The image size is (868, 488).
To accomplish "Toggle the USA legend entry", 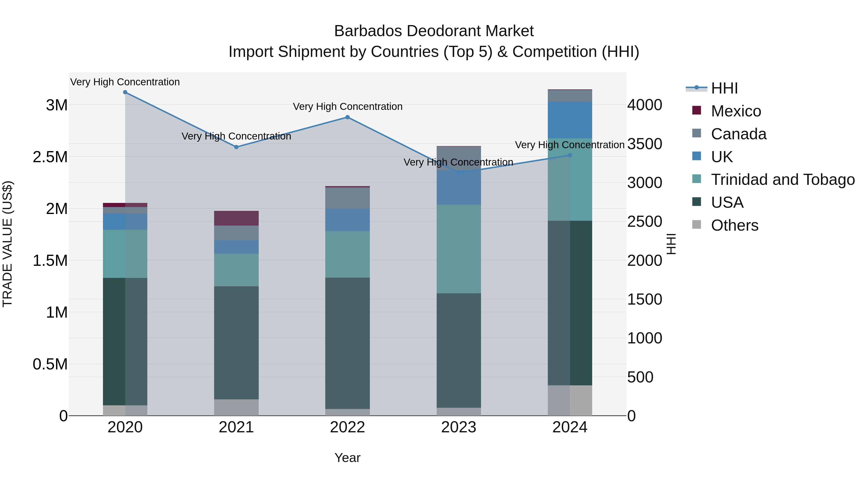I will click(718, 202).
